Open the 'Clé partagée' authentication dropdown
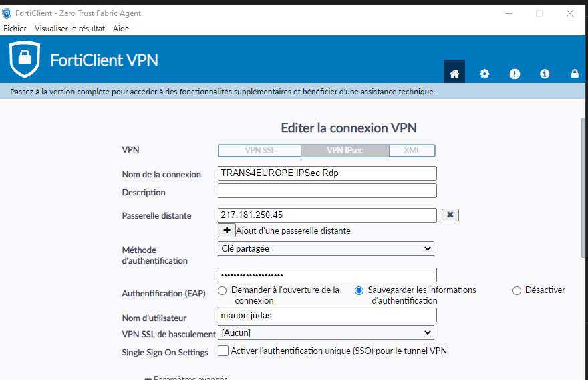The height and width of the screenshot is (380, 588). [x=326, y=248]
